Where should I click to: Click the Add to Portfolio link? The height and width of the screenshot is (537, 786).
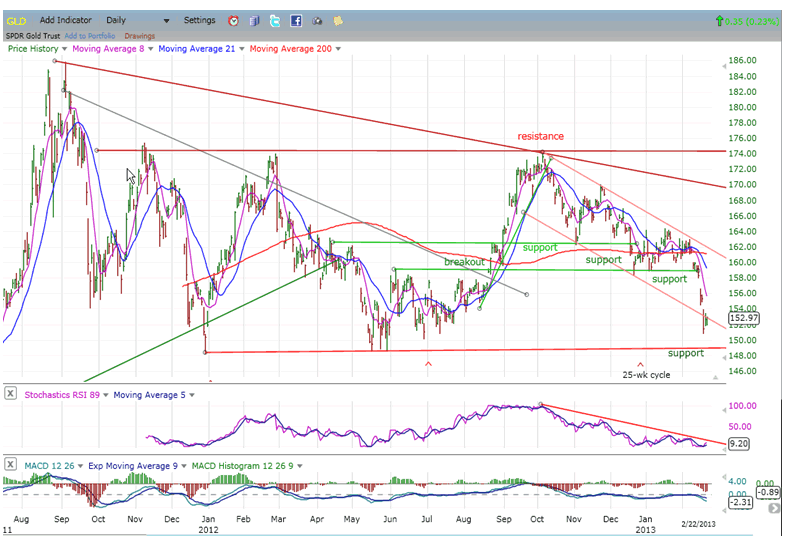pyautogui.click(x=90, y=36)
